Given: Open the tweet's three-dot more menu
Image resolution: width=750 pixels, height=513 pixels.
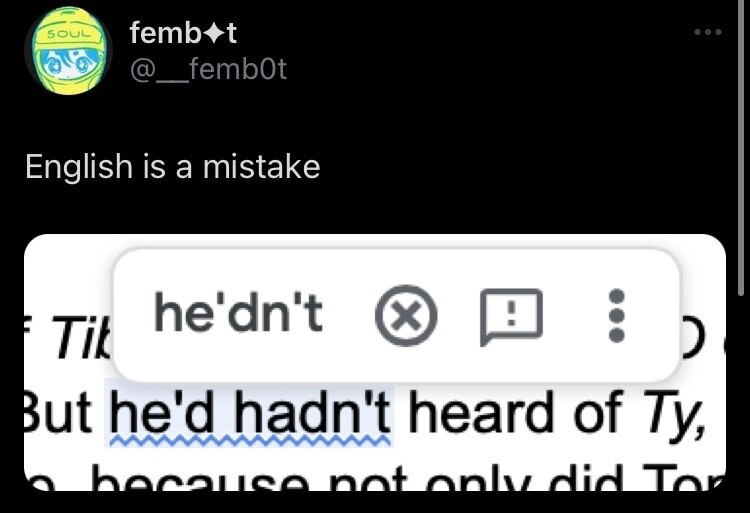Looking at the screenshot, I should 707,32.
